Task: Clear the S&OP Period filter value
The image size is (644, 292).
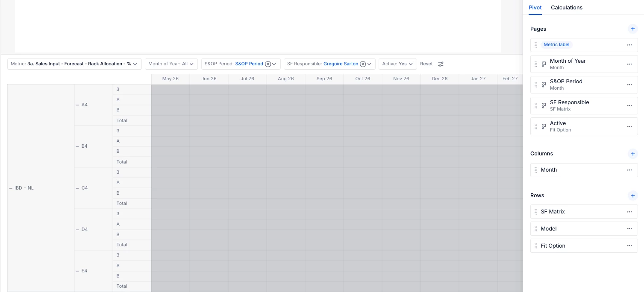Action: click(268, 64)
